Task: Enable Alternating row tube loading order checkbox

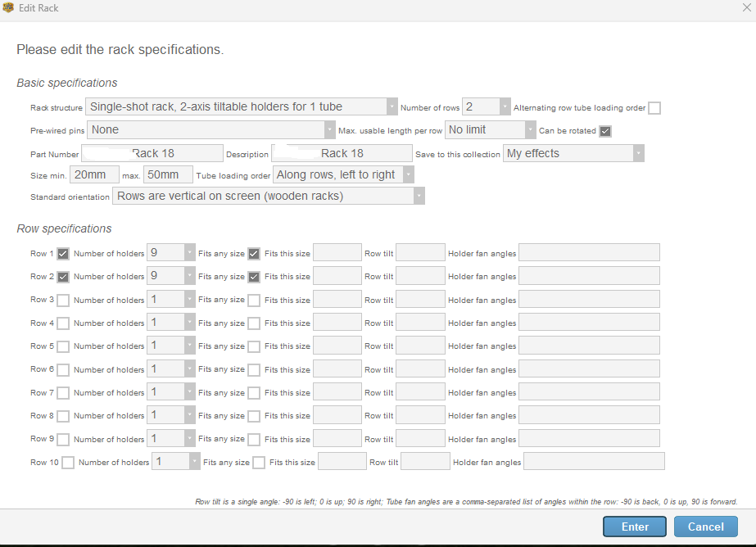Action: point(654,108)
